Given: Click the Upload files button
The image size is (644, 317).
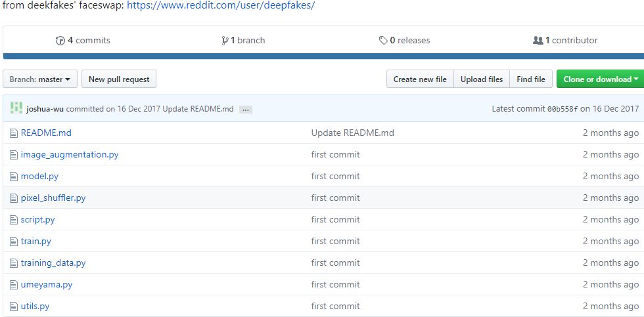Looking at the screenshot, I should (482, 79).
